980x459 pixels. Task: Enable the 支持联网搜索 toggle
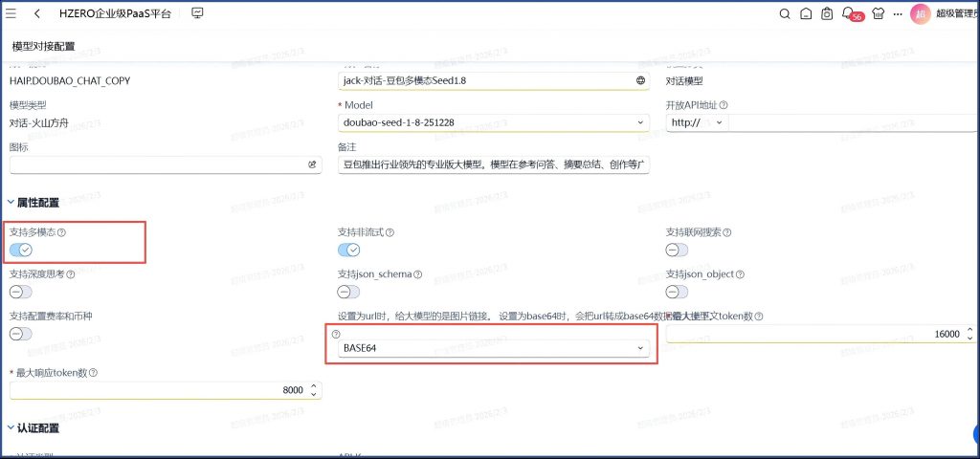678,250
